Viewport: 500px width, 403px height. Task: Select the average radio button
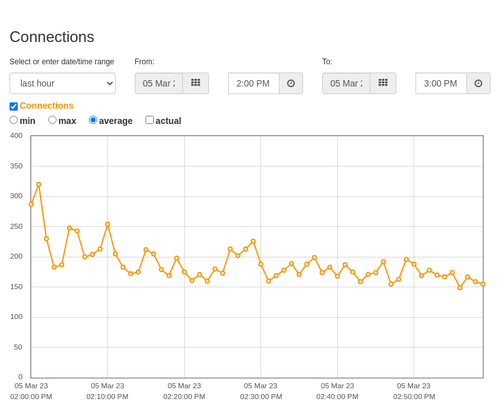(93, 120)
